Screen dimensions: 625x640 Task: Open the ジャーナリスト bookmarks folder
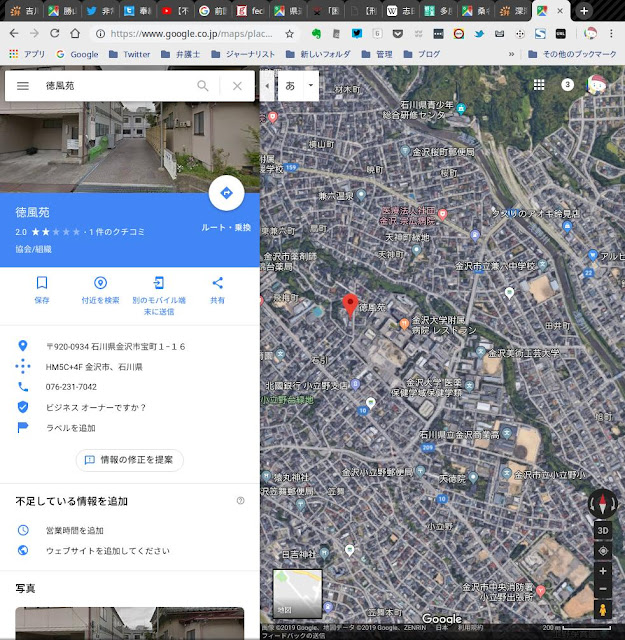tap(243, 54)
